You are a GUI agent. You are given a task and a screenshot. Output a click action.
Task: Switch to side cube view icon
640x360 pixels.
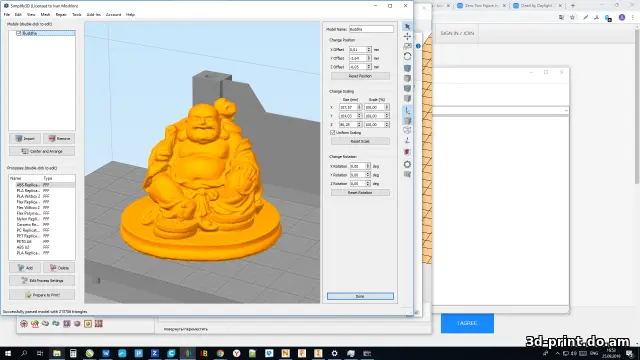click(407, 98)
